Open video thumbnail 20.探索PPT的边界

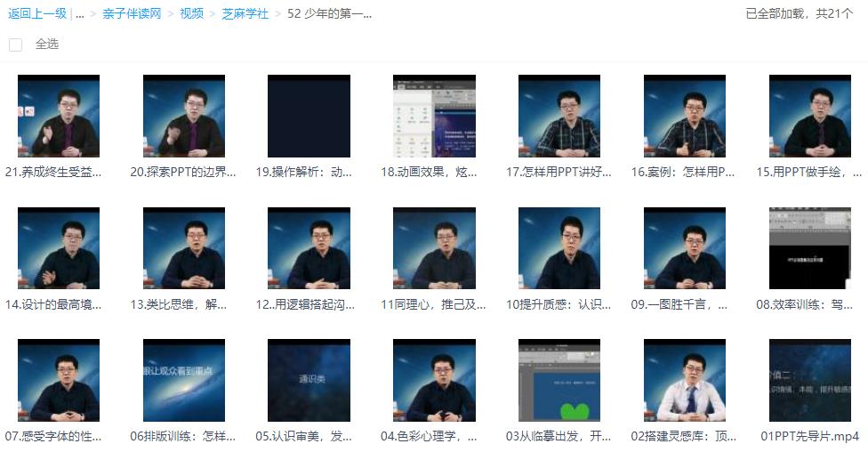184,116
